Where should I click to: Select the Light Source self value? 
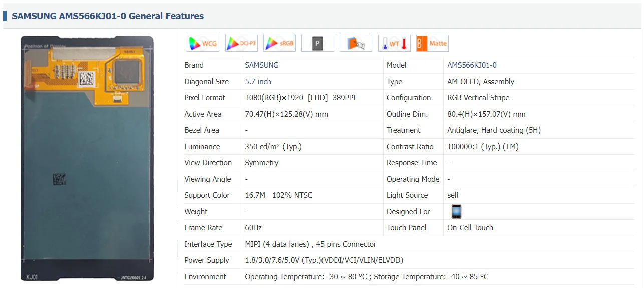point(453,195)
